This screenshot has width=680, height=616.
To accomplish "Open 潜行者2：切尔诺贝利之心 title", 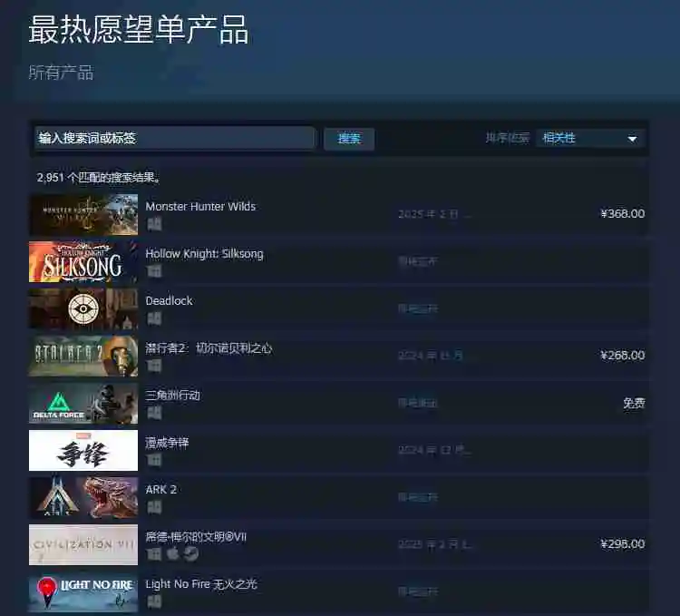I will (x=209, y=348).
